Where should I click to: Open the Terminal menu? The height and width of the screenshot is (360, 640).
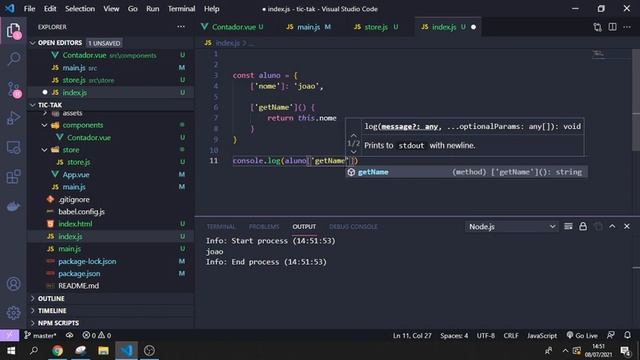[181, 9]
